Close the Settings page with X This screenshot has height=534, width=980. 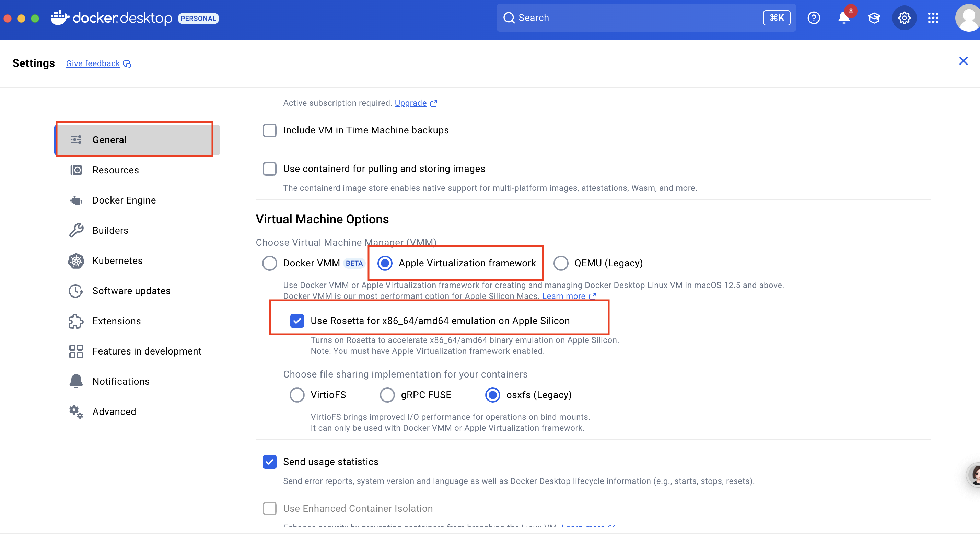coord(963,60)
